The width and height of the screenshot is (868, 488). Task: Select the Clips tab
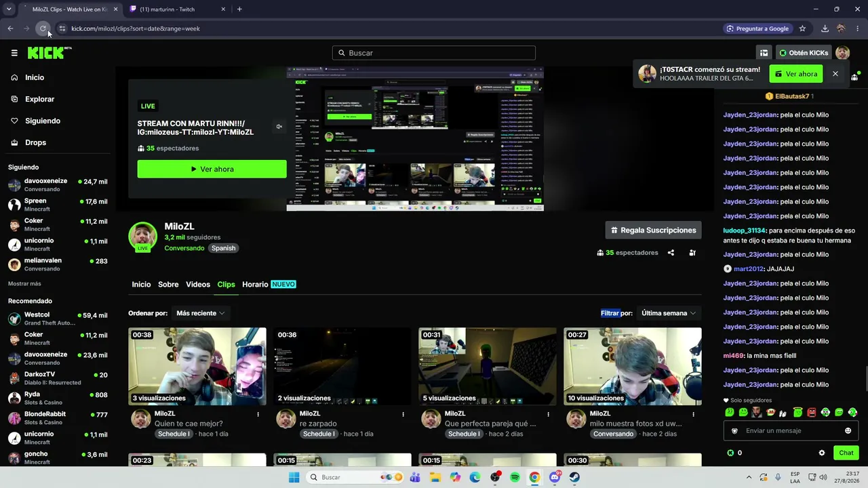pos(226,284)
